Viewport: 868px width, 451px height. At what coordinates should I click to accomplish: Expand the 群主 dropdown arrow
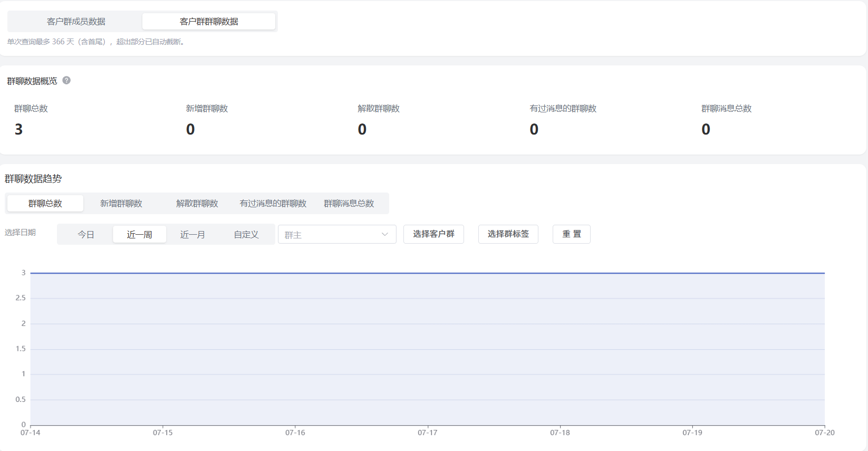point(385,234)
